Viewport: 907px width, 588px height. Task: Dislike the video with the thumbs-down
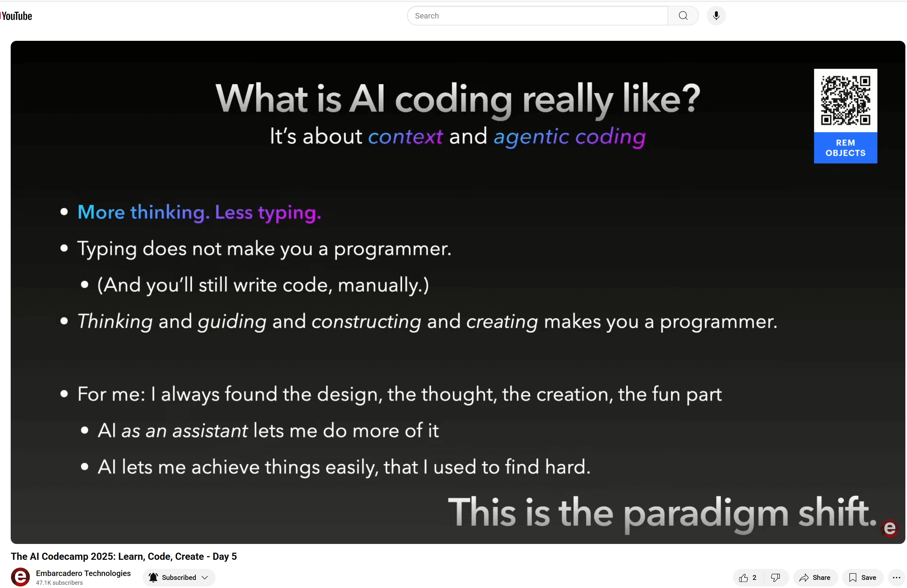click(x=776, y=577)
